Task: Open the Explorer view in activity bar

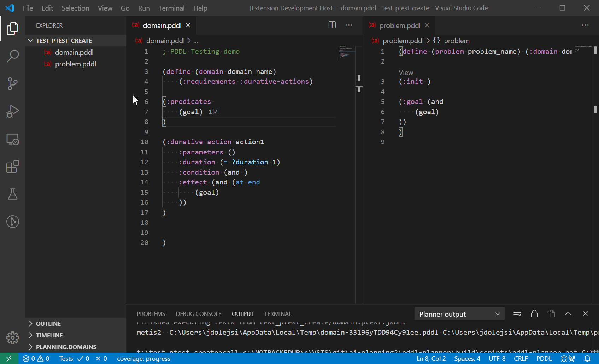Action: point(12,29)
